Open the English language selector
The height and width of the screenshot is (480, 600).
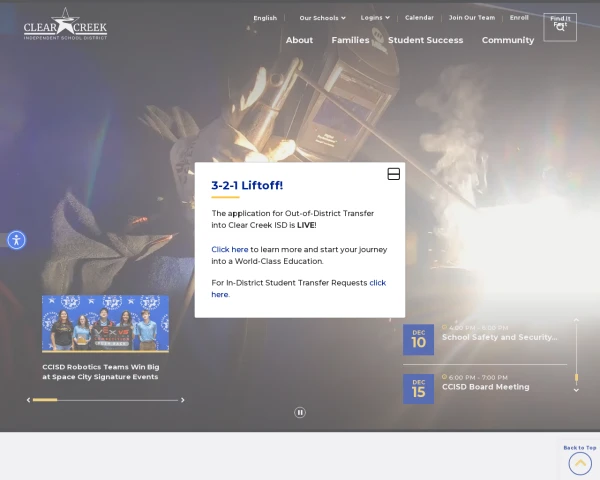265,18
